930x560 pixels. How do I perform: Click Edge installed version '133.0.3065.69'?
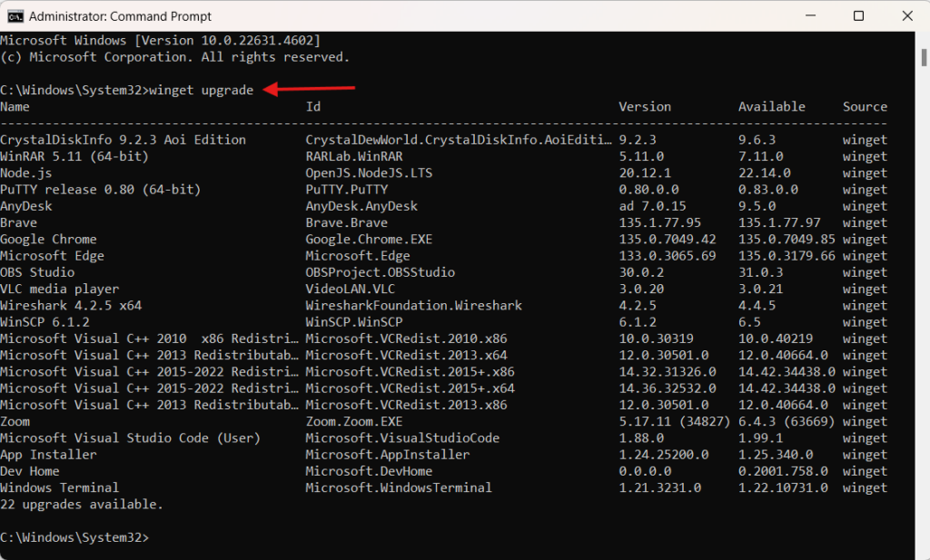point(668,256)
